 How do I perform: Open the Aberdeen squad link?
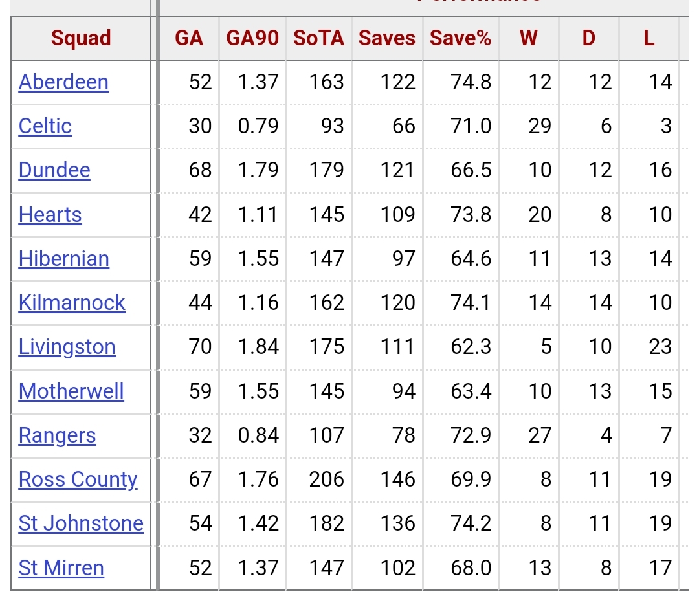[63, 82]
